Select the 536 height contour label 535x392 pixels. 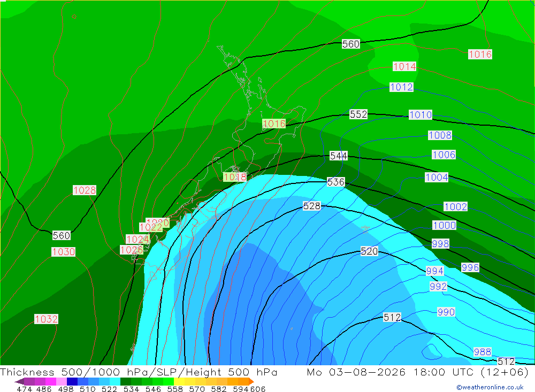pyautogui.click(x=336, y=182)
